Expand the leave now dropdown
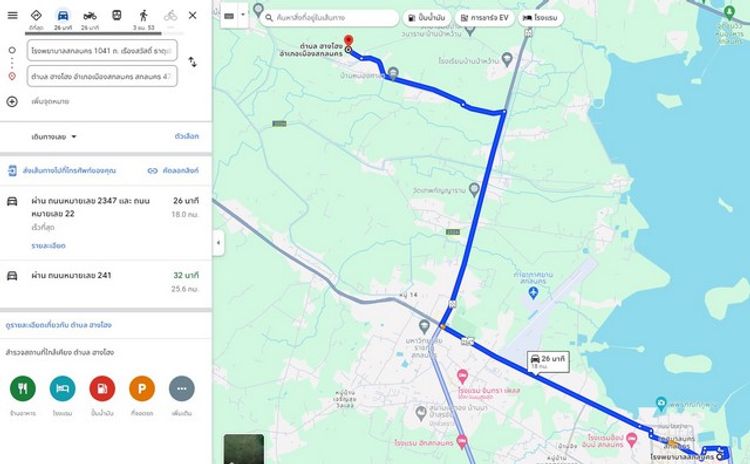The width and height of the screenshot is (750, 464). pos(54,137)
